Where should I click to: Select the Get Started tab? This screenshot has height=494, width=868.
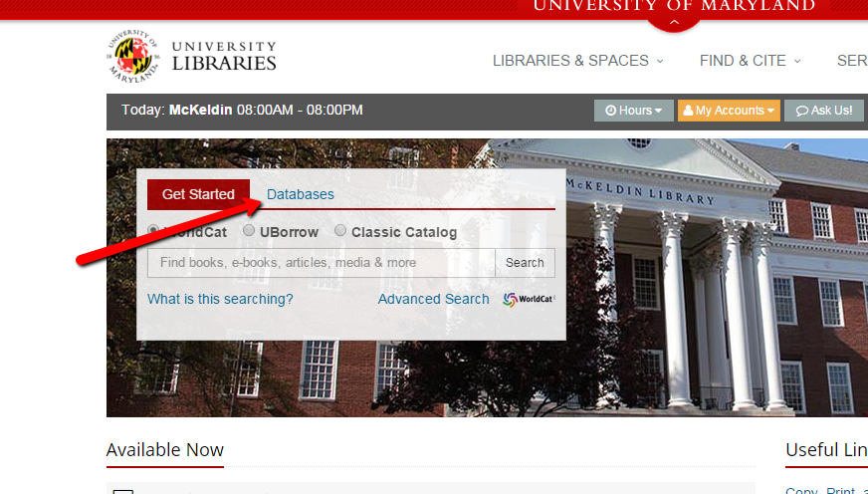[x=198, y=194]
